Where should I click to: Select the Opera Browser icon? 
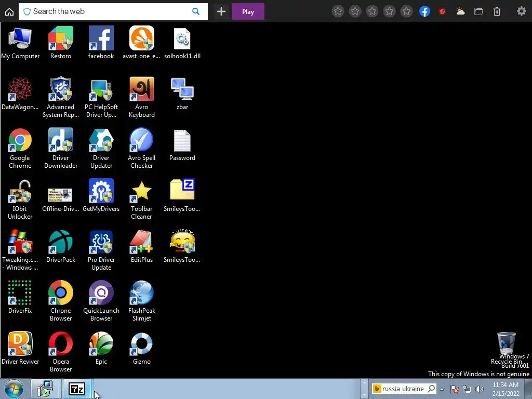click(x=61, y=343)
